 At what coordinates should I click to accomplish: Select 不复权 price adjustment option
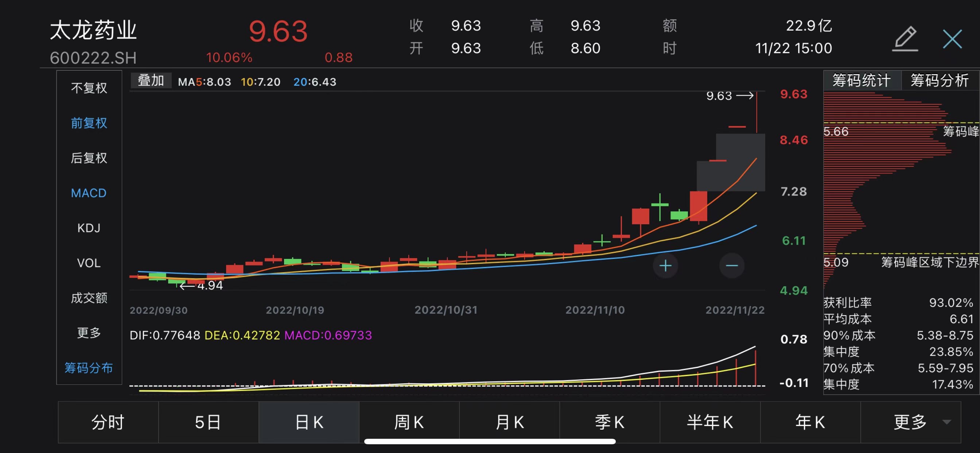[89, 88]
